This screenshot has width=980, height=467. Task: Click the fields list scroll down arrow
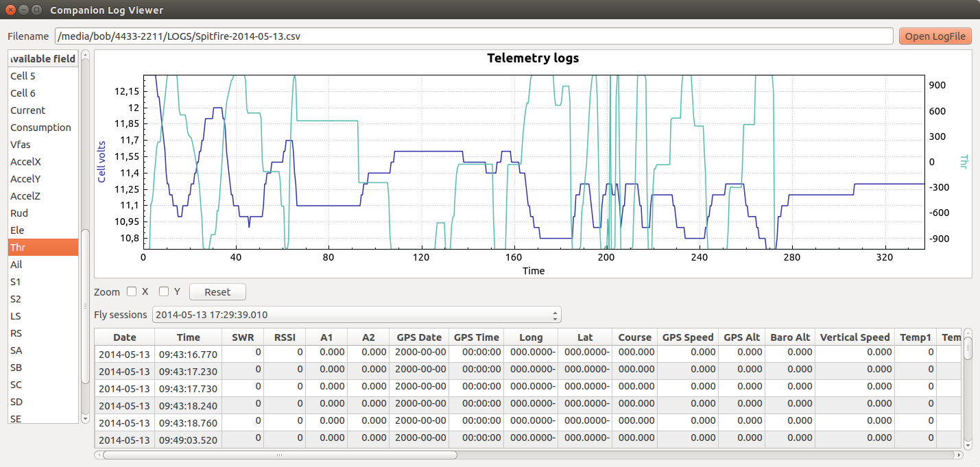(x=85, y=418)
